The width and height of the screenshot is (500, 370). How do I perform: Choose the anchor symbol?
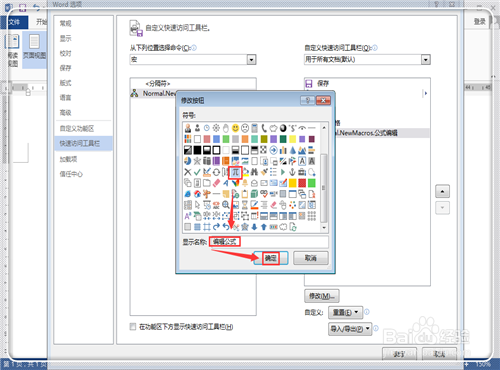pyautogui.click(x=293, y=172)
